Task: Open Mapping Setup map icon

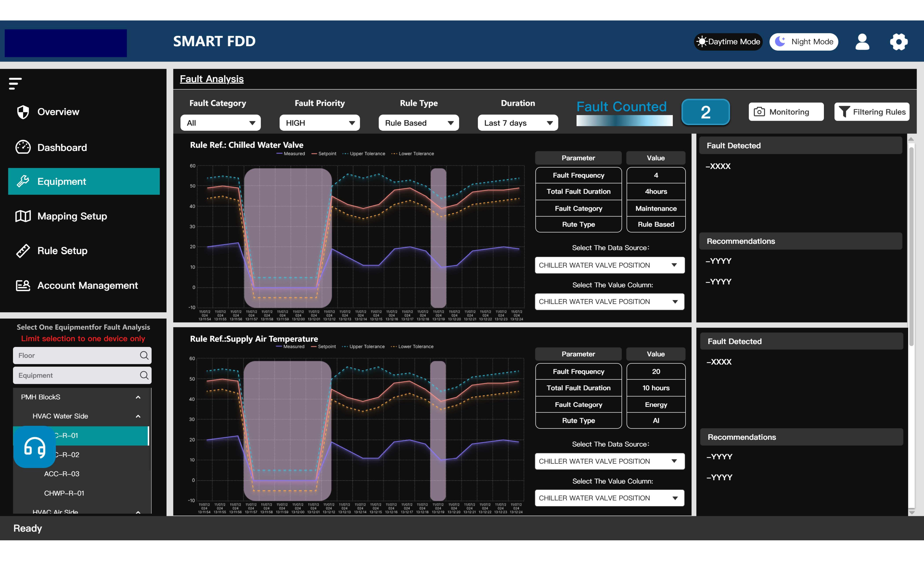Action: (x=22, y=216)
